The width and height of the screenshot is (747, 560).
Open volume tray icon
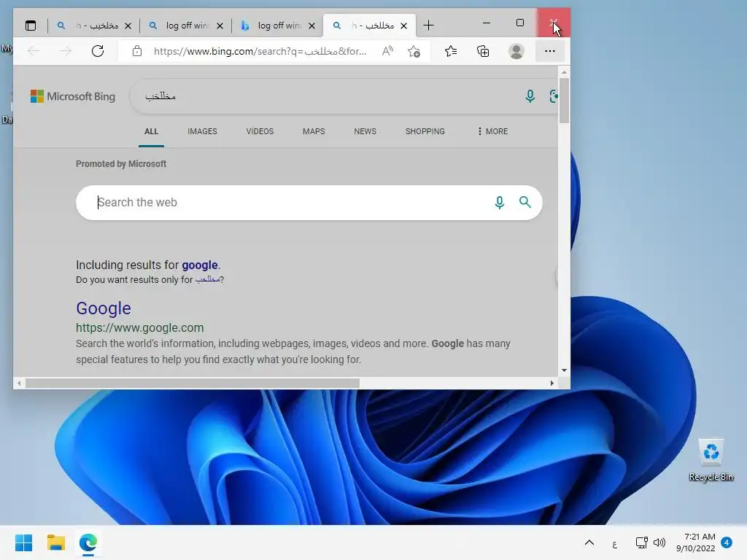[x=659, y=542]
